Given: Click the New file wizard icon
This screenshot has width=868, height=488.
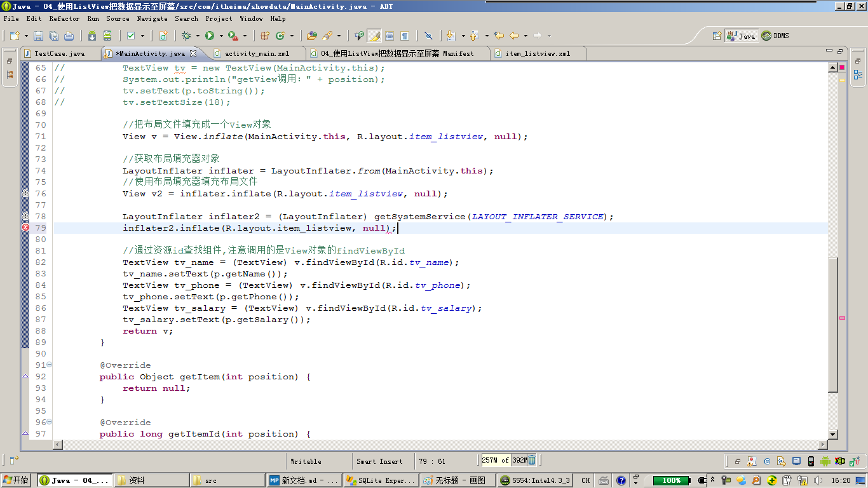Looking at the screenshot, I should 13,36.
